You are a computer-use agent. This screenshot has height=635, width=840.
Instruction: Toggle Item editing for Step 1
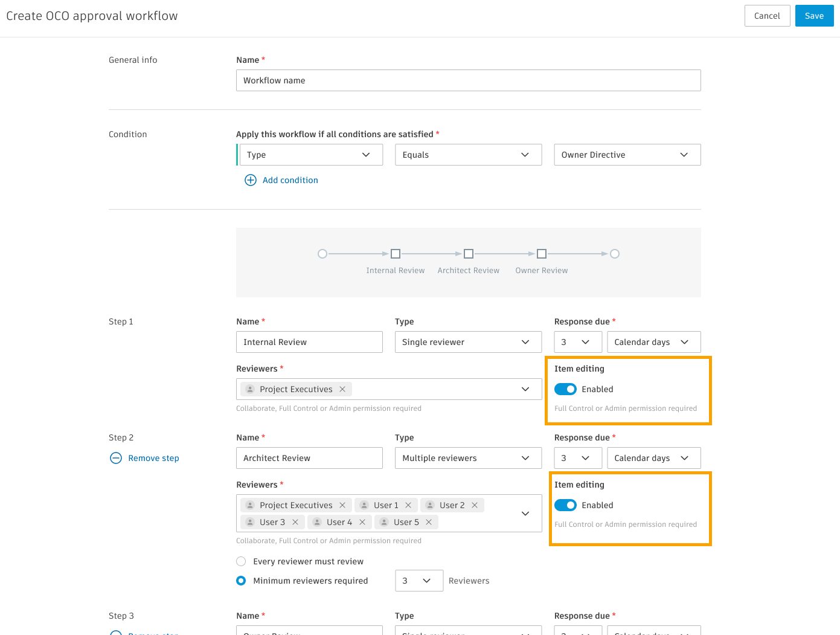(565, 389)
